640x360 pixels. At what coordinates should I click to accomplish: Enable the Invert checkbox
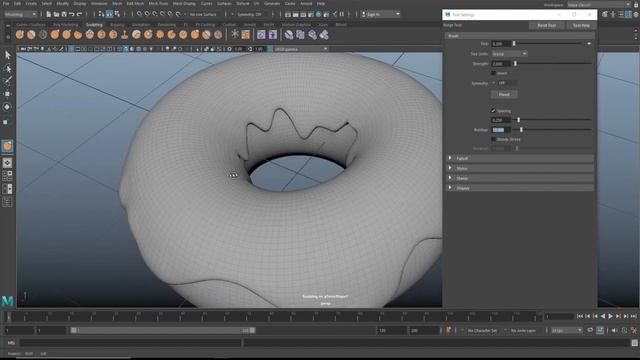[493, 73]
